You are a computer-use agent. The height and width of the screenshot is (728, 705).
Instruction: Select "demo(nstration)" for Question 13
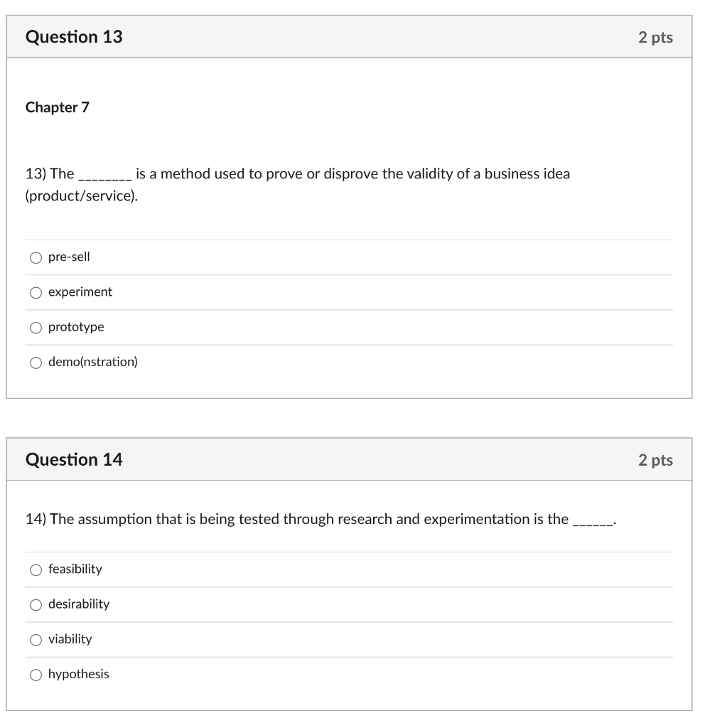click(36, 362)
